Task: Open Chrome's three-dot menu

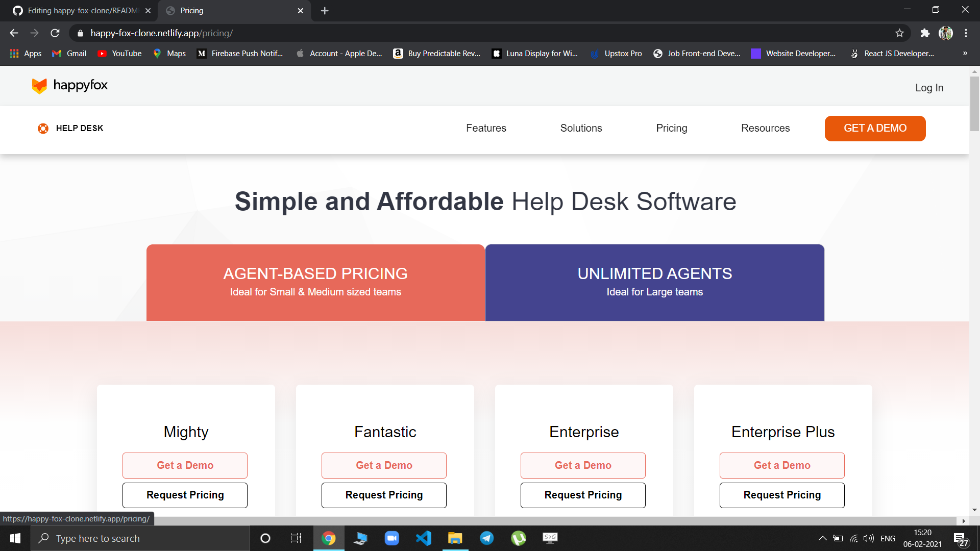Action: coord(966,33)
